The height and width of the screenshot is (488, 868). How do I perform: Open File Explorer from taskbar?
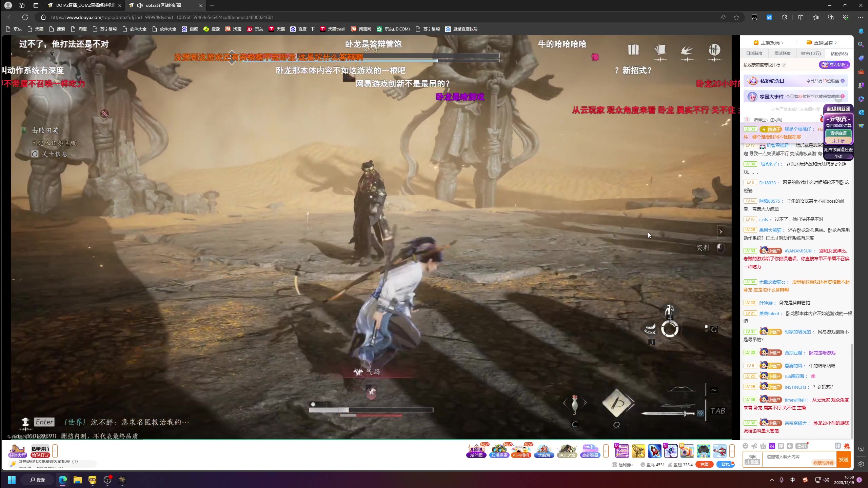[78, 480]
